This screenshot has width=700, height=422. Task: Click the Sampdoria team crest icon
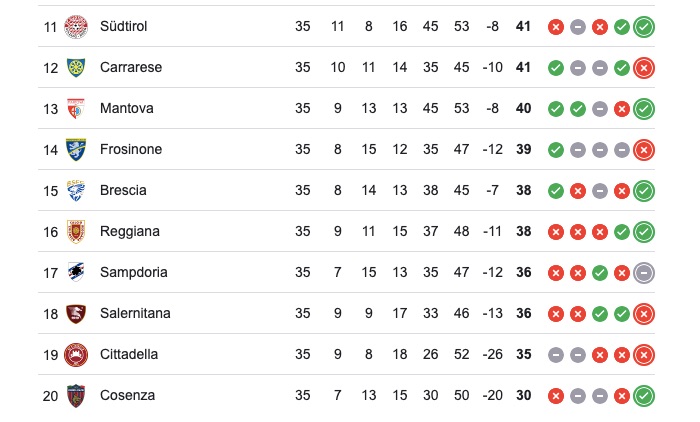point(75,272)
